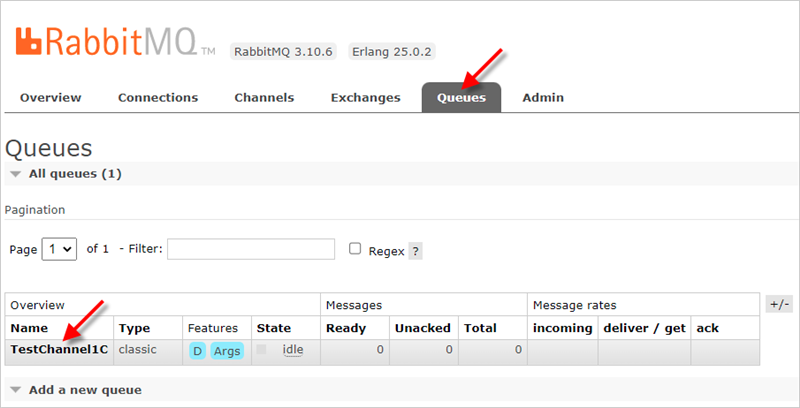Click the +/- columns toggle button
The image size is (800, 408).
(777, 304)
